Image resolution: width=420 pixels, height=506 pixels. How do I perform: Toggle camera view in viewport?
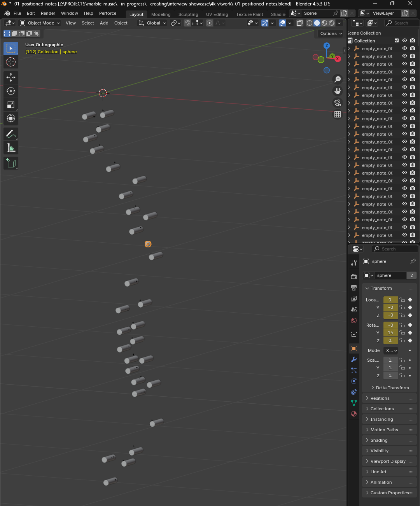tap(338, 103)
